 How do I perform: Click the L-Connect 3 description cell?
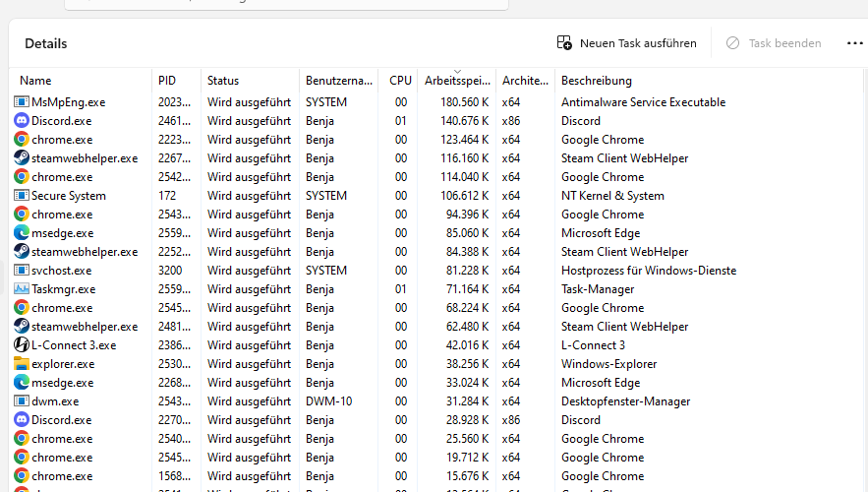pos(593,345)
